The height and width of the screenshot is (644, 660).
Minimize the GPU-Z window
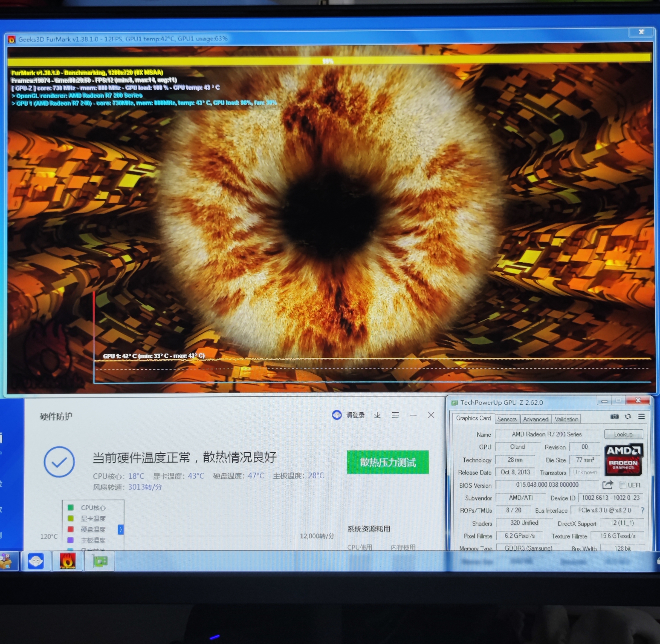[x=604, y=401]
